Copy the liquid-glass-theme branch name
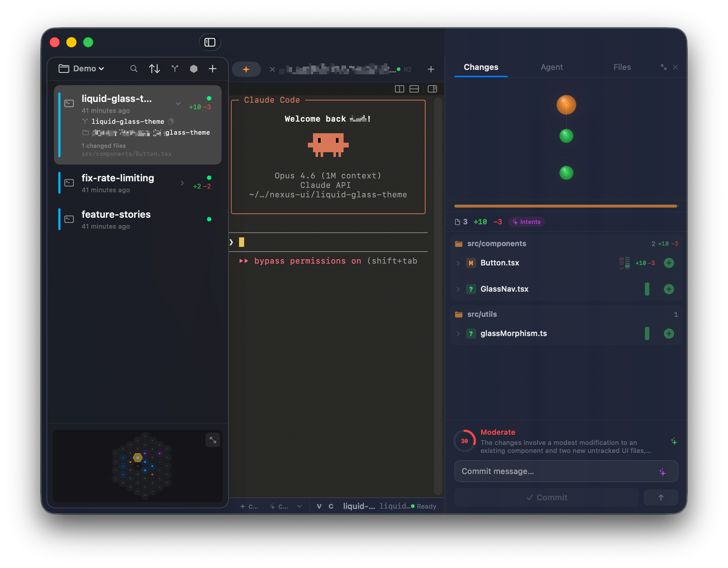This screenshot has width=728, height=568. pyautogui.click(x=171, y=121)
